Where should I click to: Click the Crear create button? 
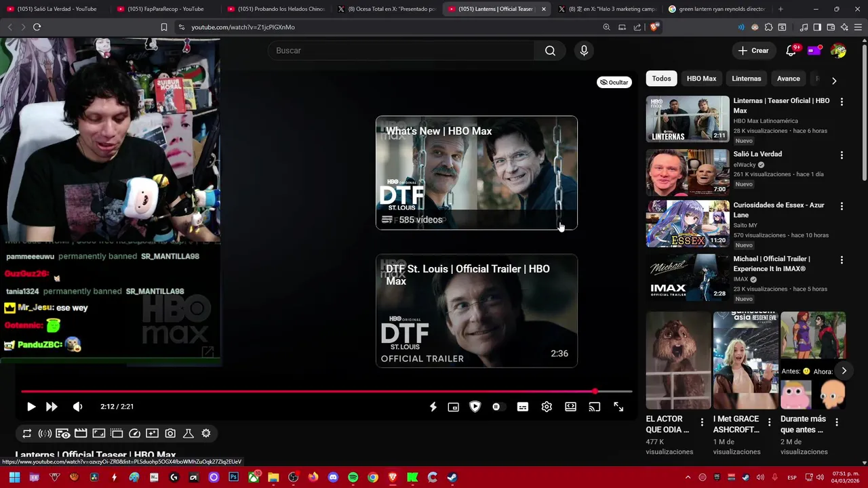pos(753,51)
